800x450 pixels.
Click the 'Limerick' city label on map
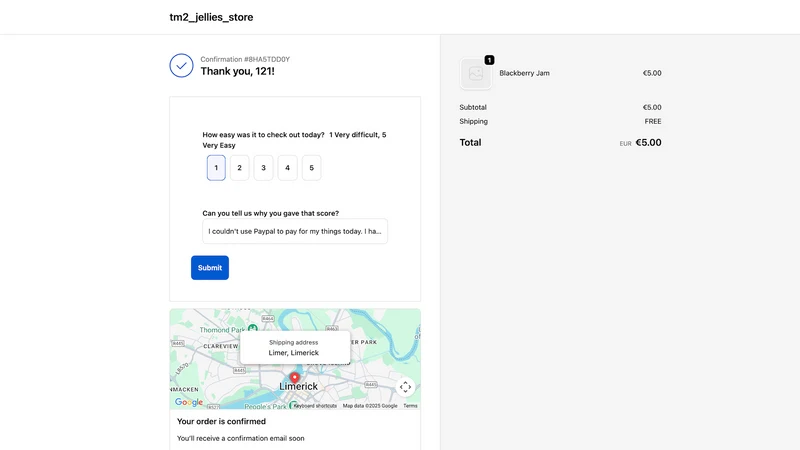pos(298,387)
